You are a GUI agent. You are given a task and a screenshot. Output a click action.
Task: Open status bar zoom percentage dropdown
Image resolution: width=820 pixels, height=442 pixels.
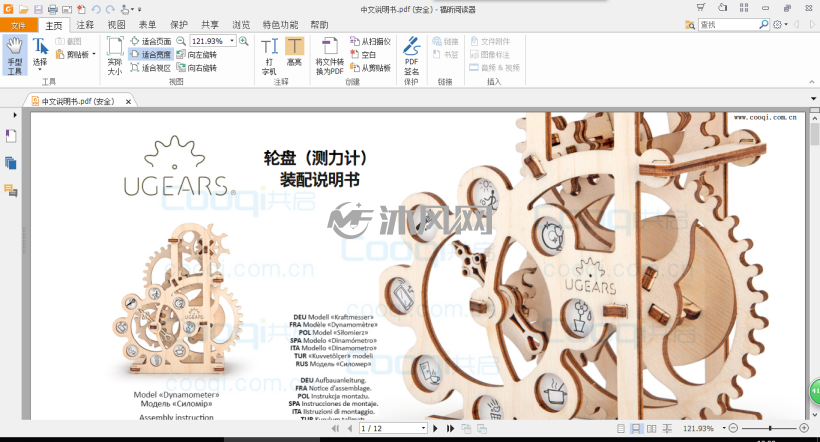pos(724,428)
